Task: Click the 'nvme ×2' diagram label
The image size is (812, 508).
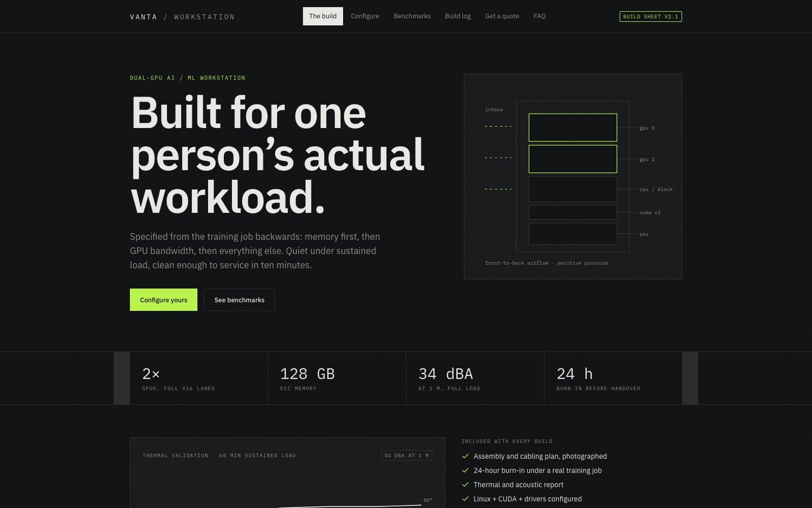Action: (x=650, y=213)
